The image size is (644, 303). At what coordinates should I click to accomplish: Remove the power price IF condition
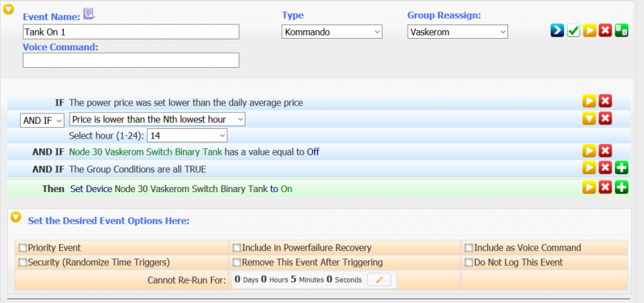(605, 101)
